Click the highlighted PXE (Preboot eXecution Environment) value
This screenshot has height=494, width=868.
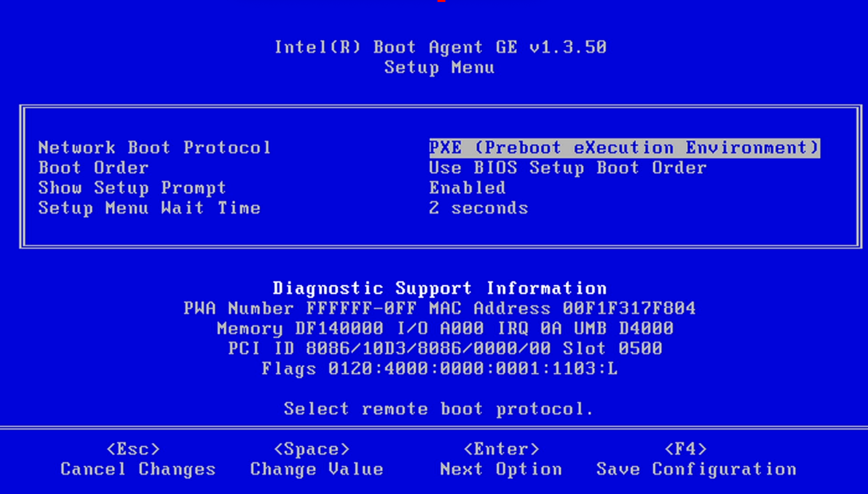(624, 148)
